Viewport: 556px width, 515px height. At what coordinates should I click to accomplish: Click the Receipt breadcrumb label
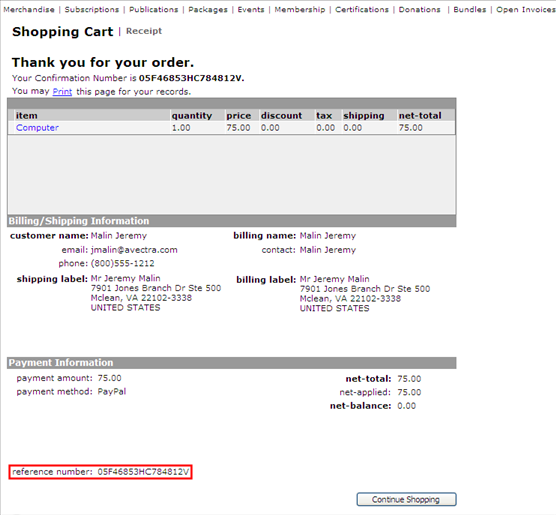tap(144, 31)
